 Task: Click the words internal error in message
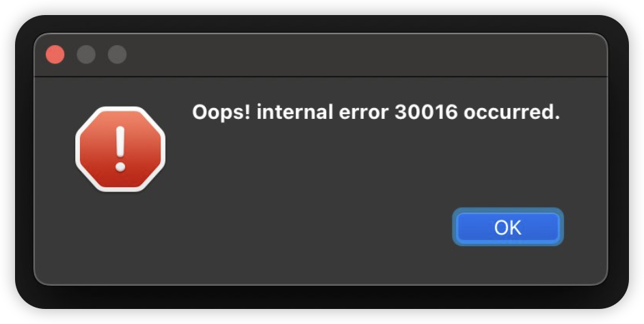[x=323, y=111]
